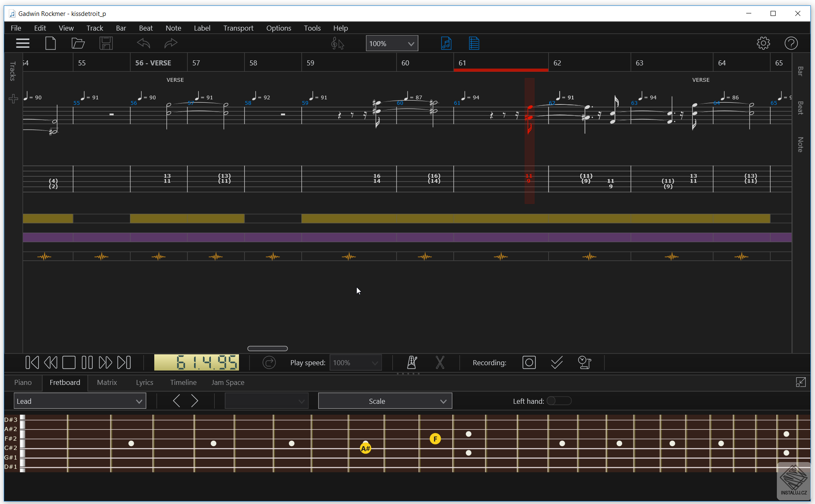Click the undo arrow icon
Image resolution: width=815 pixels, height=504 pixels.
pyautogui.click(x=143, y=43)
